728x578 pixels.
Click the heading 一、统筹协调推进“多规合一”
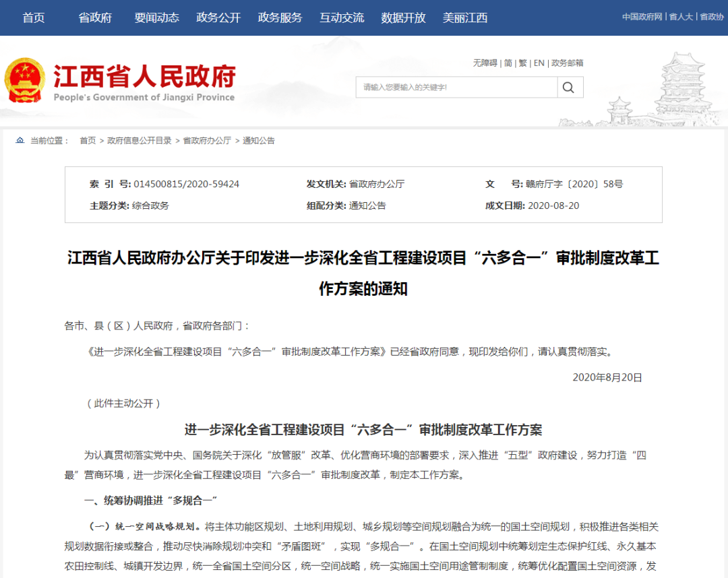[150, 501]
